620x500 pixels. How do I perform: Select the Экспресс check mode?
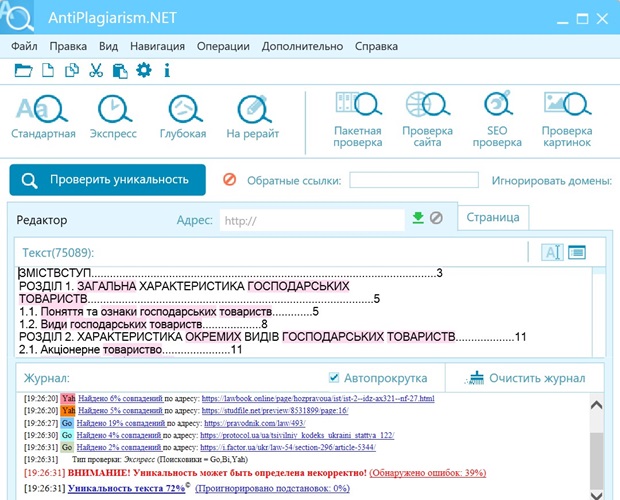point(113,117)
